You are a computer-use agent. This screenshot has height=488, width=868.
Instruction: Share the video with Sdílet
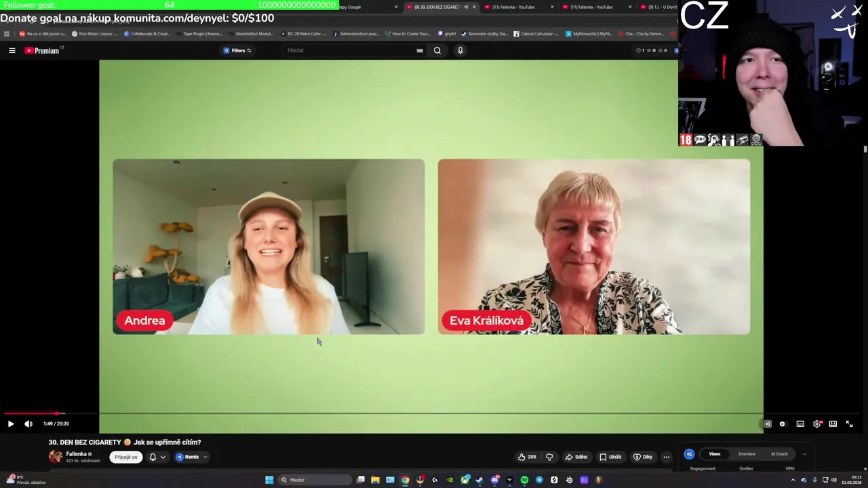[576, 457]
